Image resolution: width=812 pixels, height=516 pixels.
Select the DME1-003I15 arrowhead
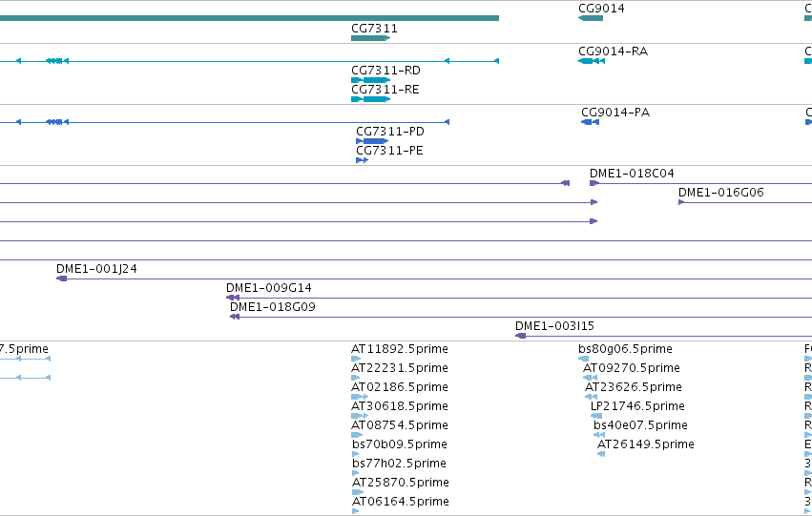point(520,336)
